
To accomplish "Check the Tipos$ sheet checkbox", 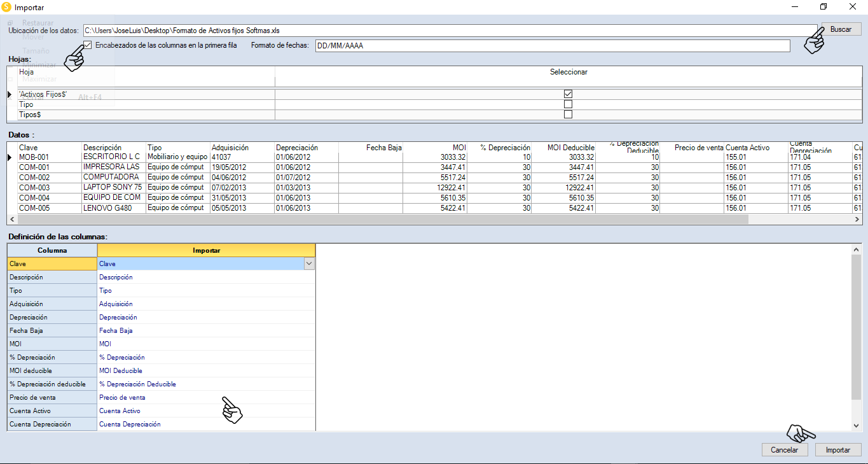I will [568, 114].
